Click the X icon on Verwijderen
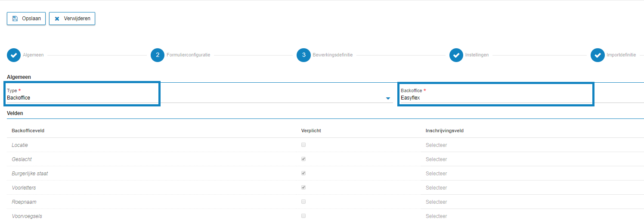This screenshot has height=221, width=644. pyautogui.click(x=57, y=19)
